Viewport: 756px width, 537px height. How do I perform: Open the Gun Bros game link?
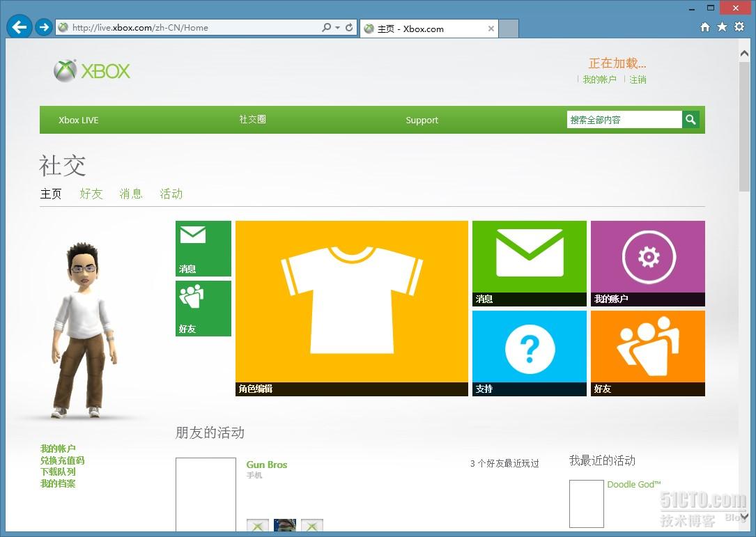click(267, 465)
